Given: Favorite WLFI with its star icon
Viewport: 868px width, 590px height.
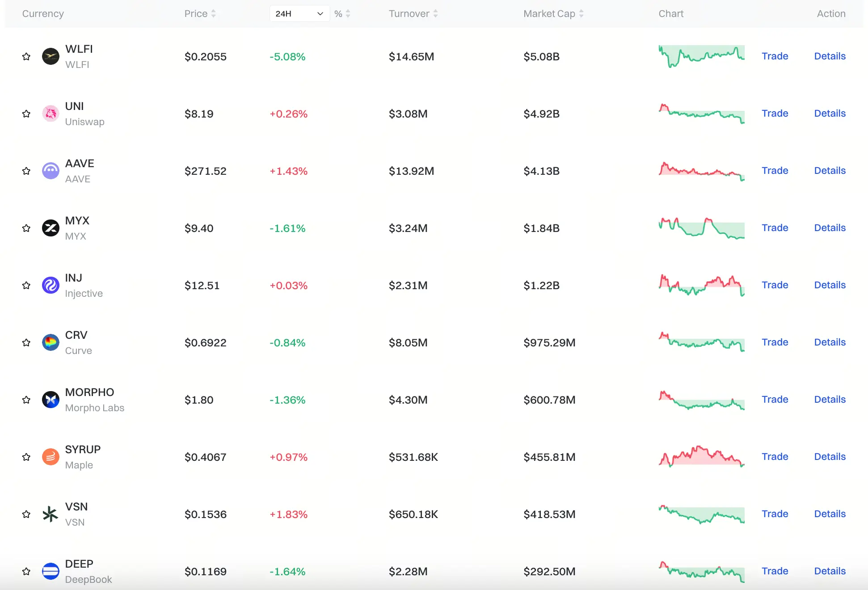Looking at the screenshot, I should (x=26, y=57).
